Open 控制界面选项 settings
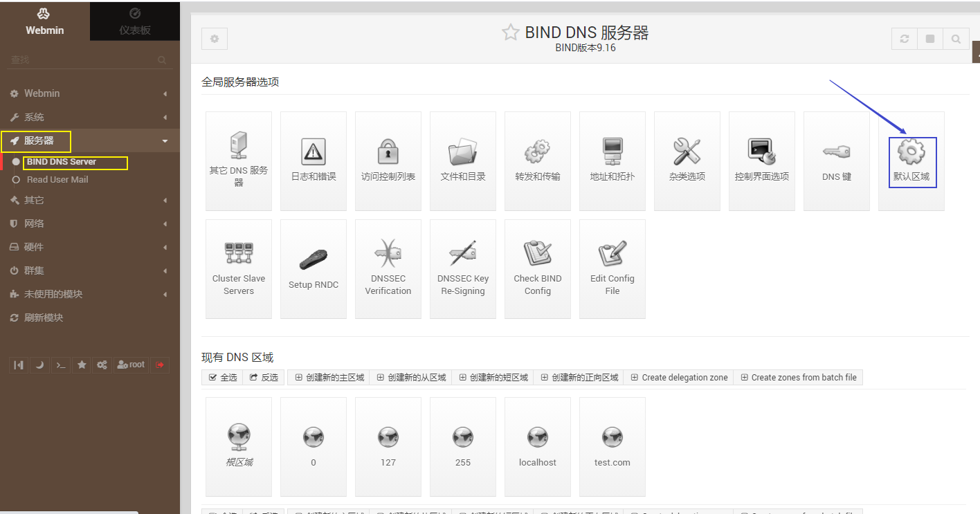The height and width of the screenshot is (514, 980). click(x=762, y=161)
